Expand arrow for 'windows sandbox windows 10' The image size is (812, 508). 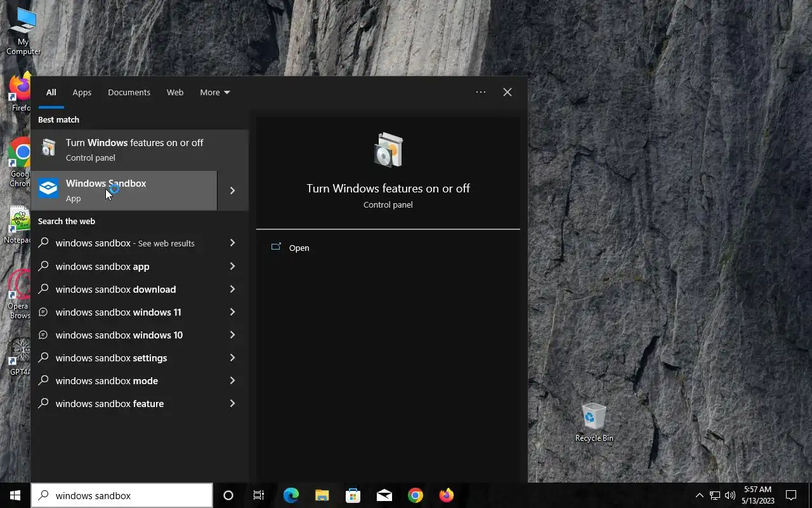tap(232, 335)
